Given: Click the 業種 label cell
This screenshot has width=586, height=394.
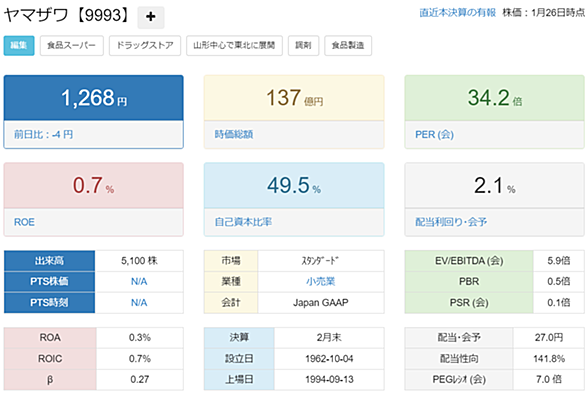Looking at the screenshot, I should click(x=231, y=281).
